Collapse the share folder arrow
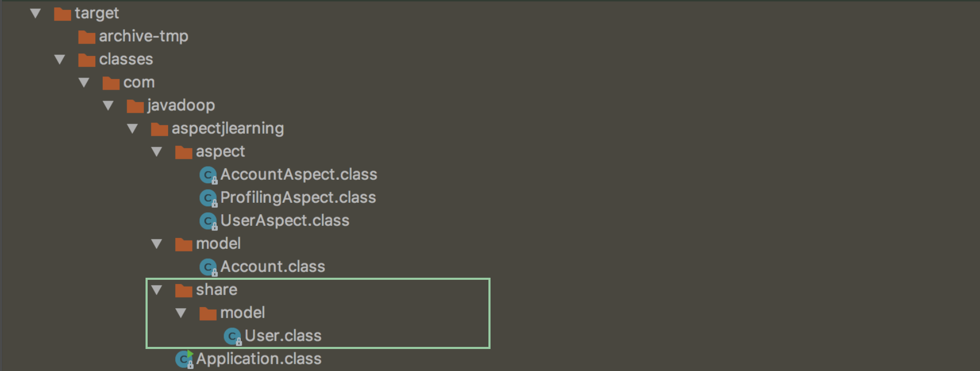The height and width of the screenshot is (371, 980). coord(157,290)
